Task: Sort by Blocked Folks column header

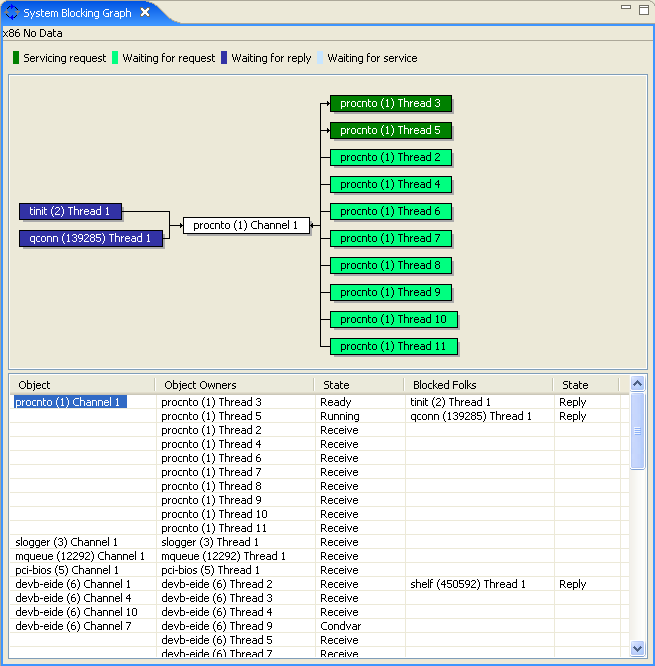Action: (x=478, y=385)
